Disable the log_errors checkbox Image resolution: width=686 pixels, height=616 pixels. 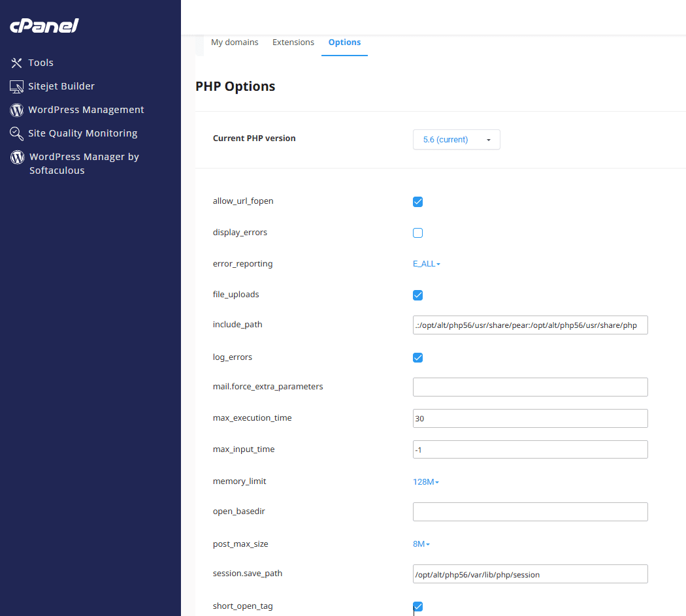point(418,357)
